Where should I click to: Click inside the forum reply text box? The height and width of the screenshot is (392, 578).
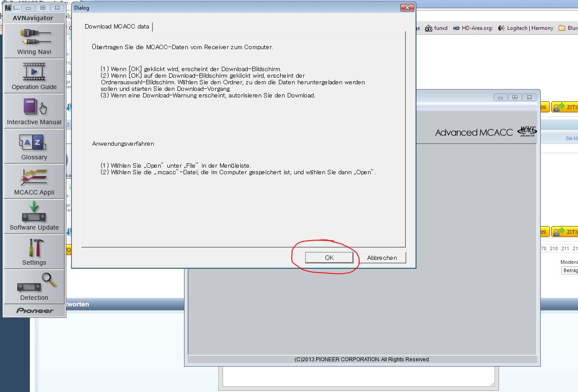tap(358, 377)
